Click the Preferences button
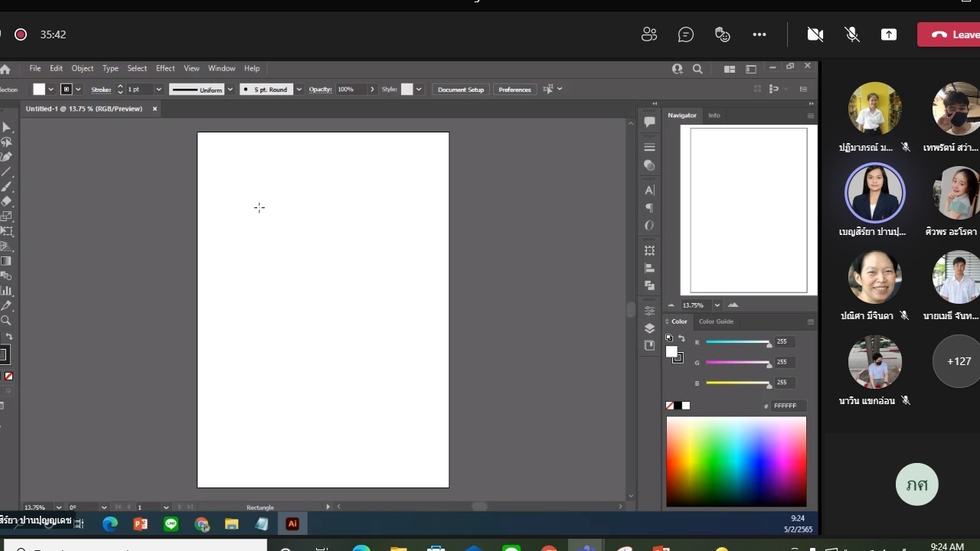This screenshot has height=551, width=980. 514,90
